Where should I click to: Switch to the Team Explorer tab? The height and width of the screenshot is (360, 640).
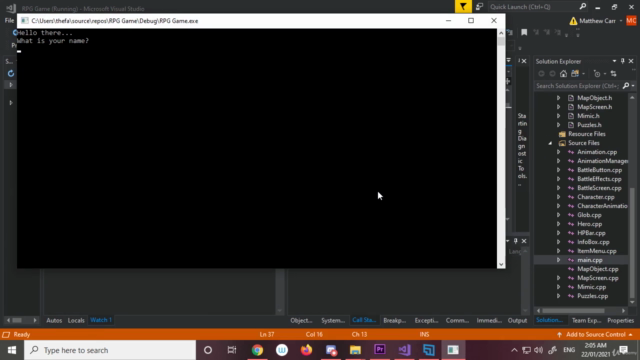(x=586, y=320)
